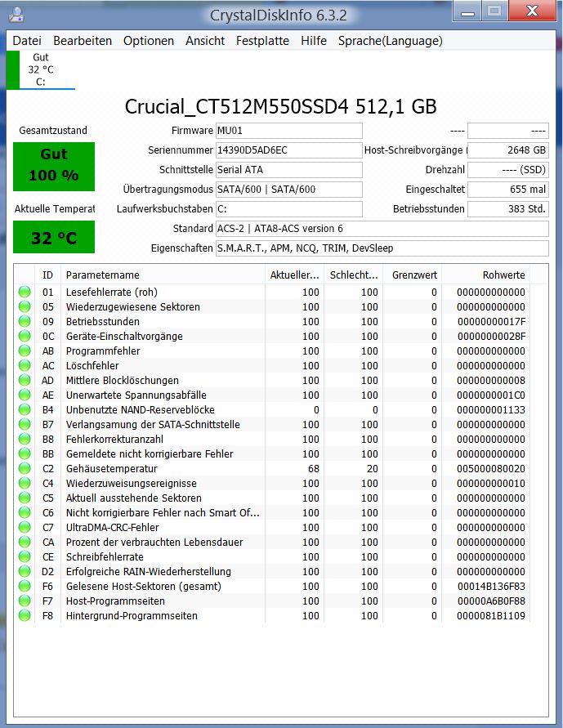Click green status icon of UltraDMA-CRC-Fehler row
This screenshot has width=563, height=728.
pos(25,527)
